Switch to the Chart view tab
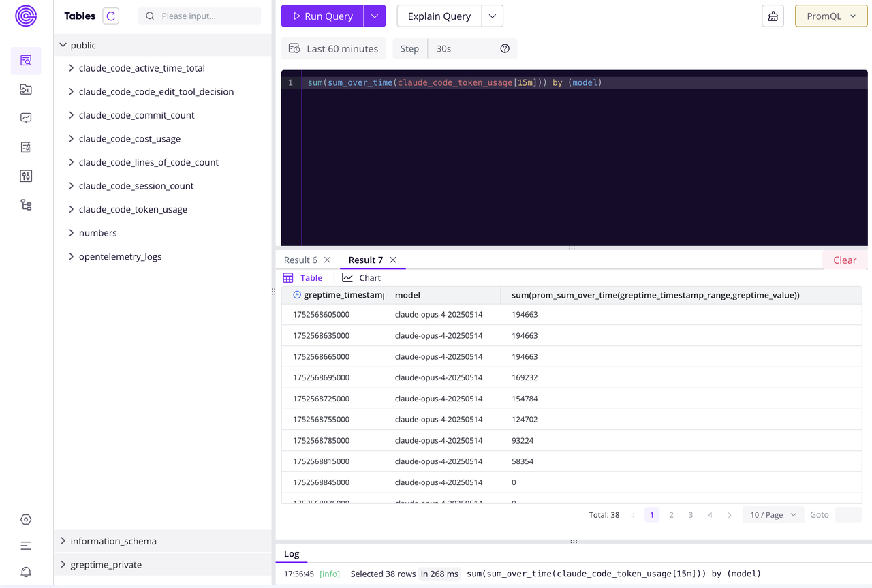The width and height of the screenshot is (872, 588). click(x=362, y=278)
